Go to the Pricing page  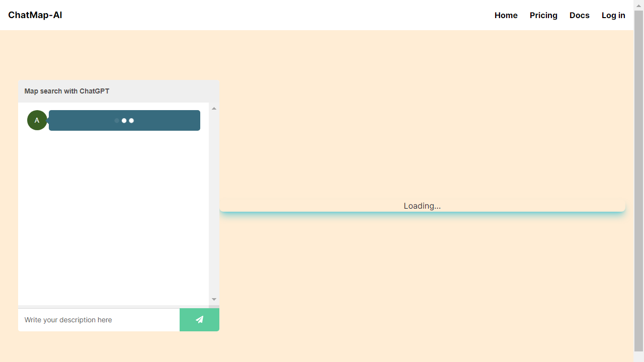[543, 15]
